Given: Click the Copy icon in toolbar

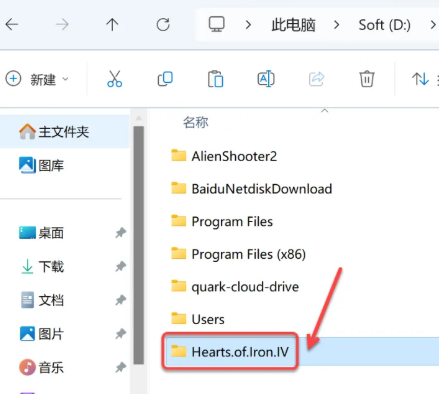Looking at the screenshot, I should pyautogui.click(x=165, y=79).
